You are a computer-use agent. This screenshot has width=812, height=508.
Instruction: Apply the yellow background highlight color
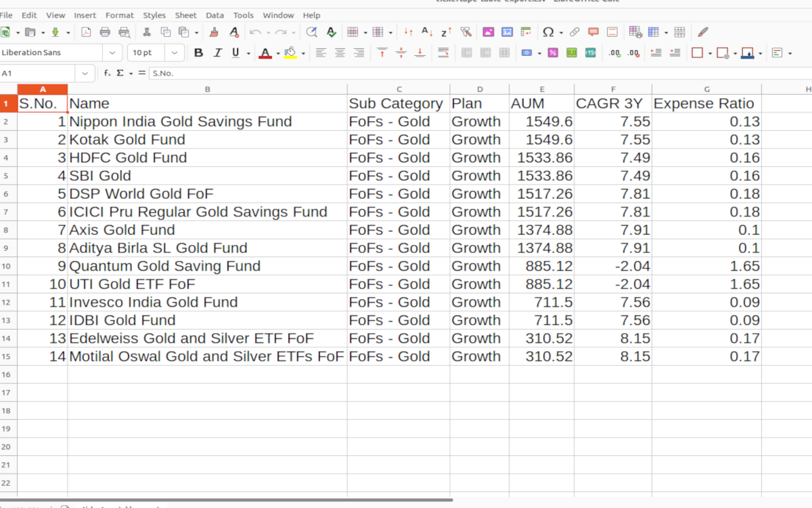[x=291, y=53]
